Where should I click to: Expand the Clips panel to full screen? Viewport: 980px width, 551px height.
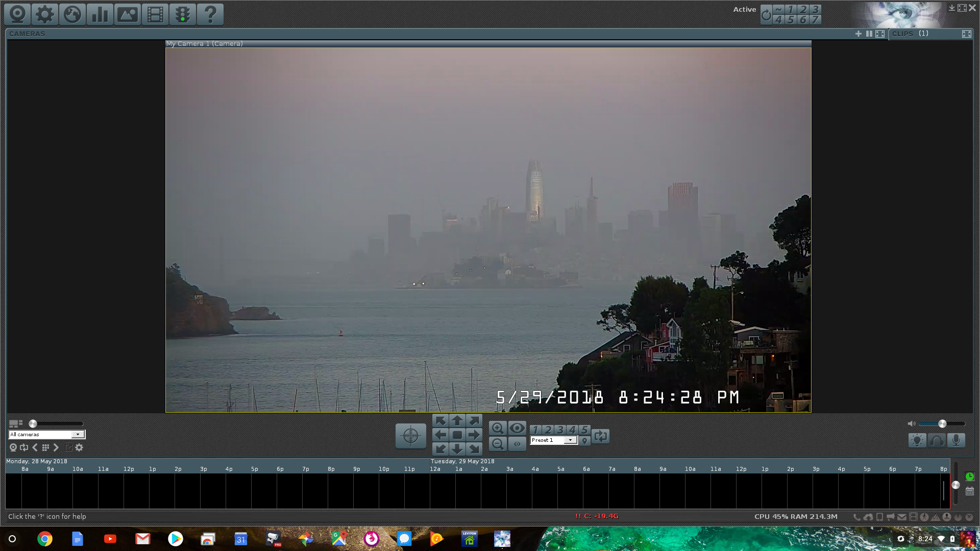coord(967,34)
